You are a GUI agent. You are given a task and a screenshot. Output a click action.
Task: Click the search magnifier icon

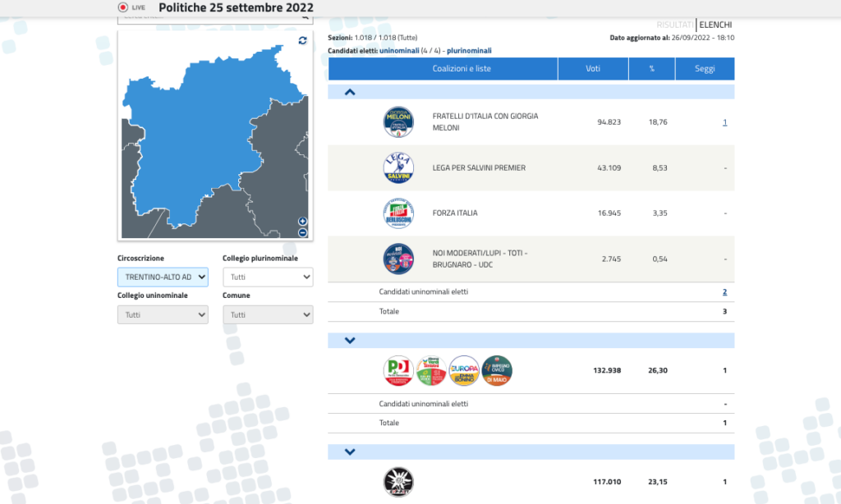[x=306, y=18]
